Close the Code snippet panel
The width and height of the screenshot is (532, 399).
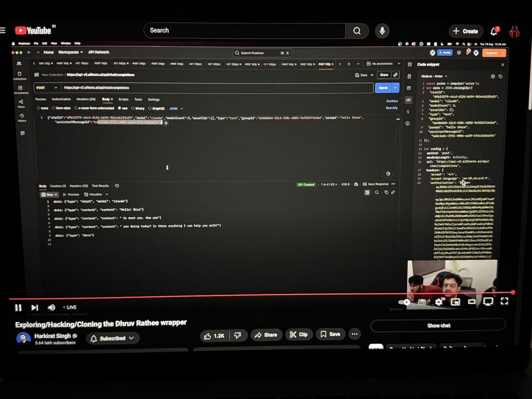pyautogui.click(x=502, y=65)
